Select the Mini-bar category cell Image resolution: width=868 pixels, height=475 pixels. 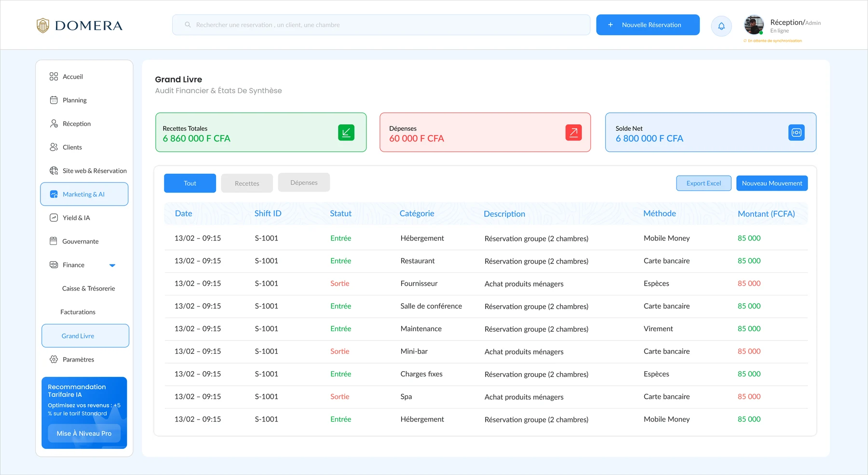(414, 351)
